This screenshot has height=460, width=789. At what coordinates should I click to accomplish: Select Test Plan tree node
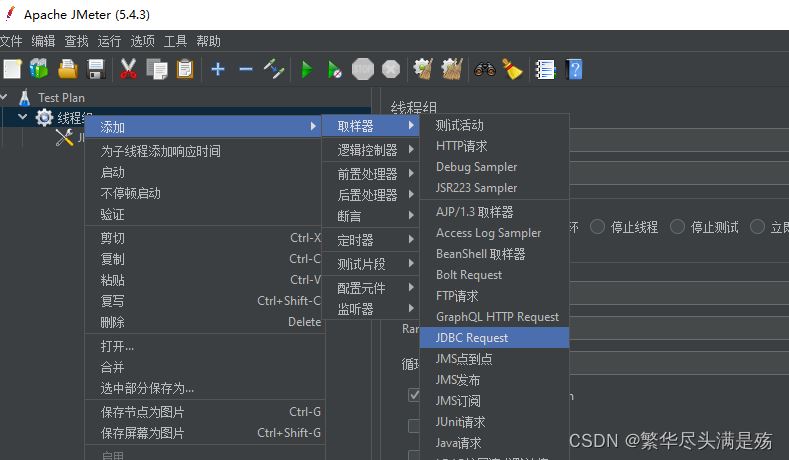point(61,98)
